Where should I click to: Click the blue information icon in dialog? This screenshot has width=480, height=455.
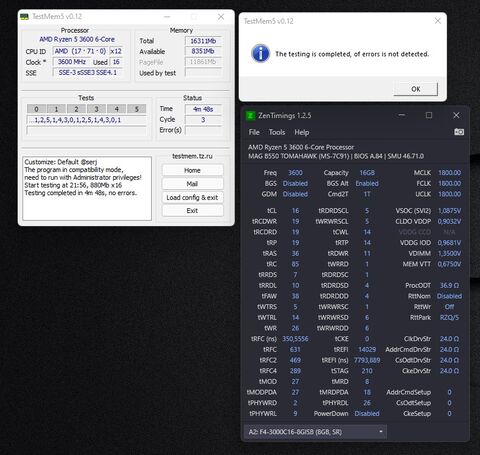260,53
